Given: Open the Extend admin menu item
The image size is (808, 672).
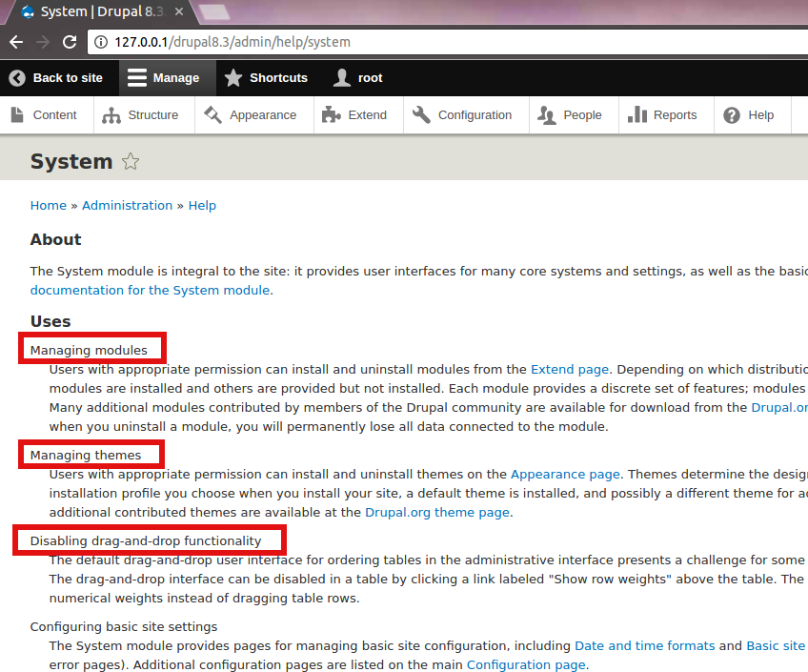Looking at the screenshot, I should (358, 115).
